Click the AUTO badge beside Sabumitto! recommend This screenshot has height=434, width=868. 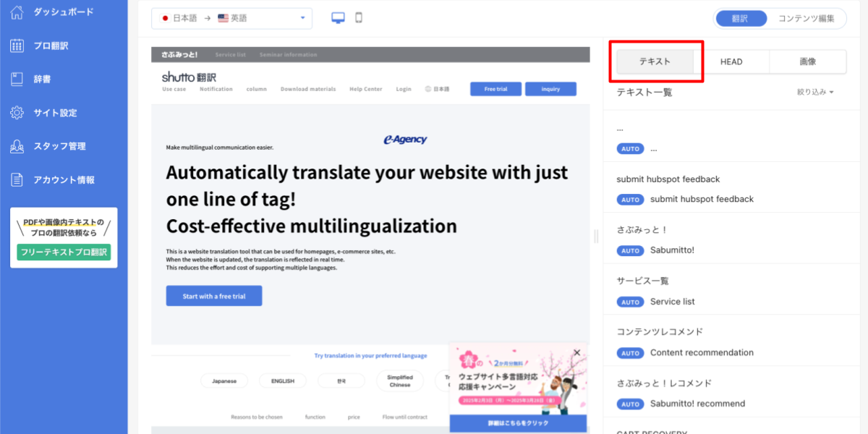pyautogui.click(x=630, y=404)
